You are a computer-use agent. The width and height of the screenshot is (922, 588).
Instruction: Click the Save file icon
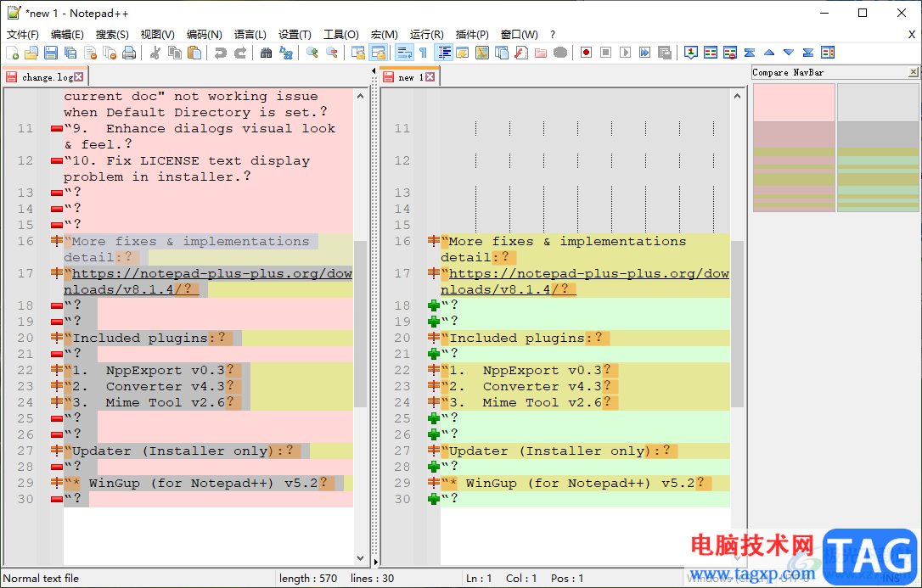50,53
